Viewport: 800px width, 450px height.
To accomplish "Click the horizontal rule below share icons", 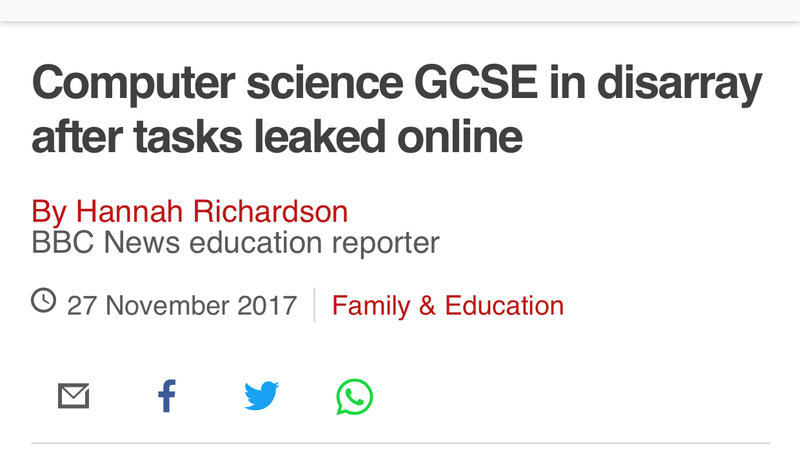I will point(400,442).
